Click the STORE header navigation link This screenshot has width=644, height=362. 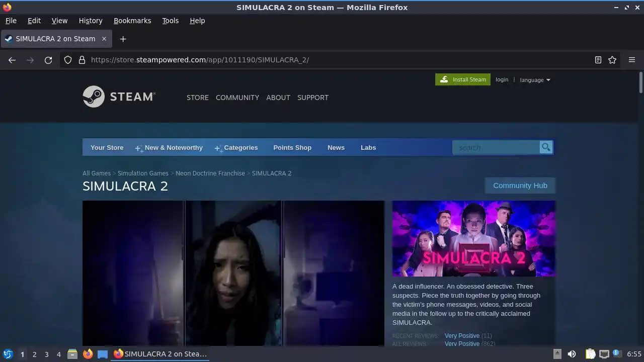(x=198, y=98)
